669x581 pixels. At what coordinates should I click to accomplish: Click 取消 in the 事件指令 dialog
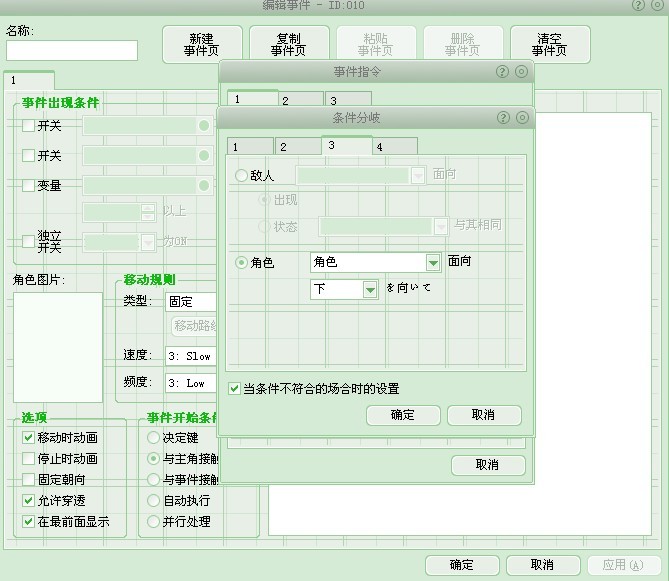[x=488, y=465]
